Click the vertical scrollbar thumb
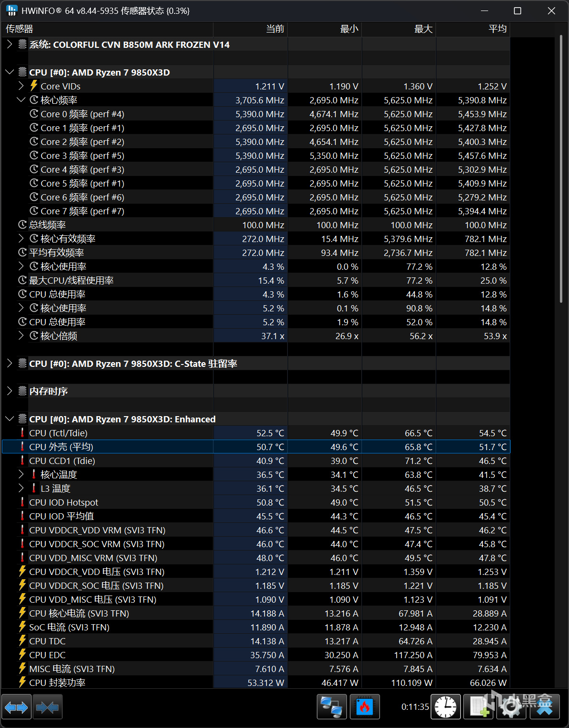 [x=561, y=168]
